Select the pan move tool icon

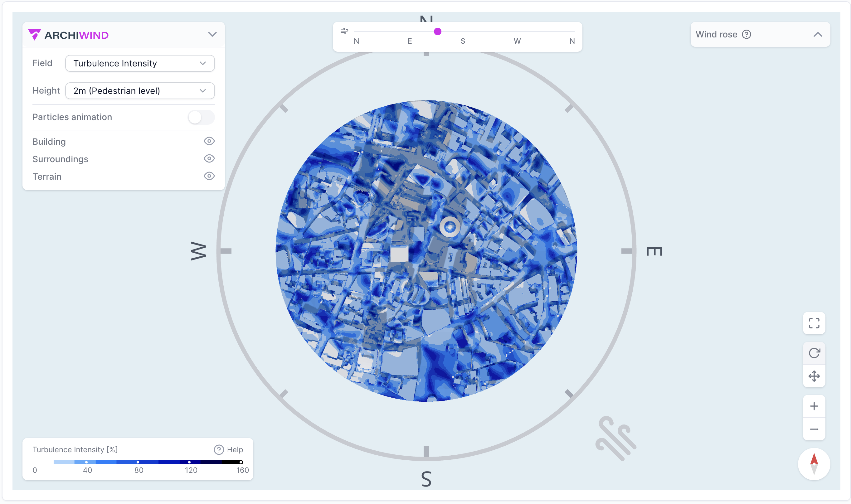click(814, 376)
